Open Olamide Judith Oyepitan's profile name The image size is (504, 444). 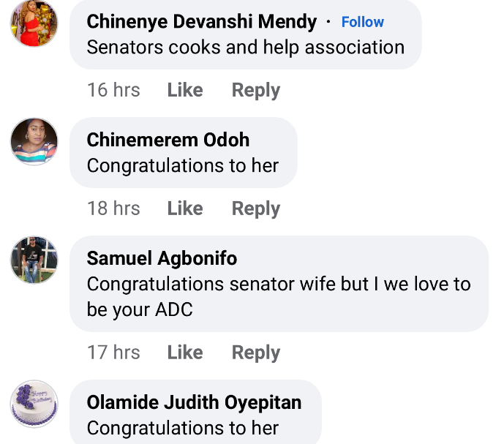click(194, 402)
